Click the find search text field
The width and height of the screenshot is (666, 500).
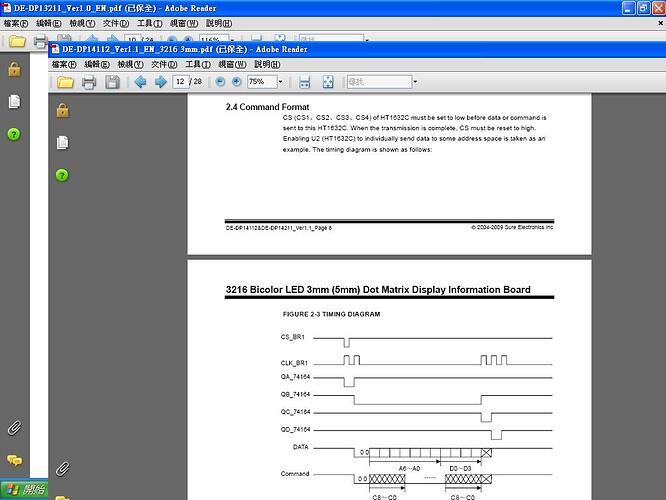pyautogui.click(x=379, y=82)
